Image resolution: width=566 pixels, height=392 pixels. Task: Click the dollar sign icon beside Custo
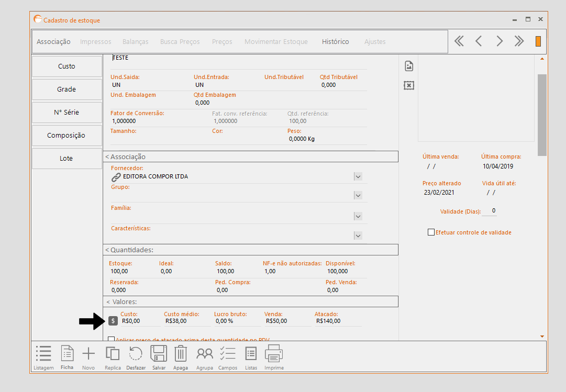click(113, 321)
